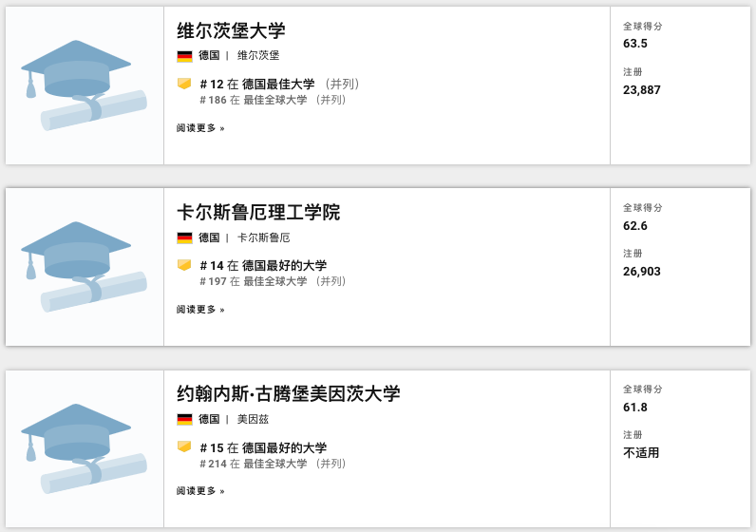The width and height of the screenshot is (756, 532).
Task: Open the 约翰内斯·古腾堡美因茨大学 title link
Action: pos(288,393)
